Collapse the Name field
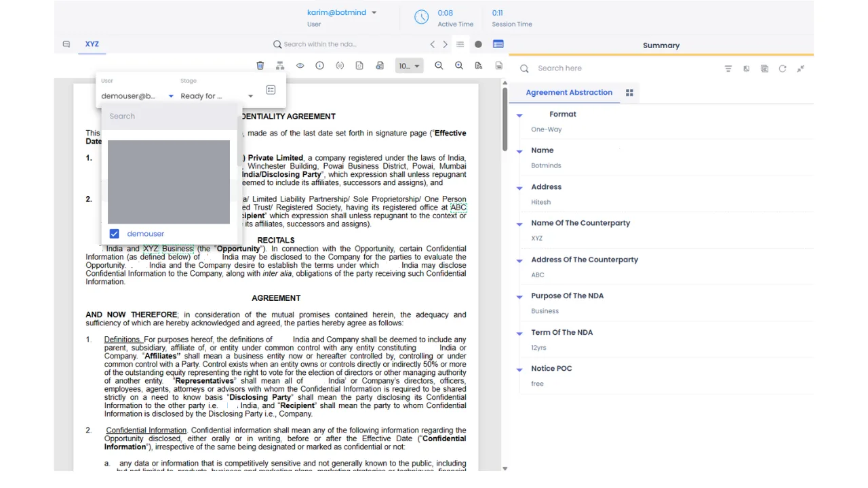868x488 pixels. 519,151
